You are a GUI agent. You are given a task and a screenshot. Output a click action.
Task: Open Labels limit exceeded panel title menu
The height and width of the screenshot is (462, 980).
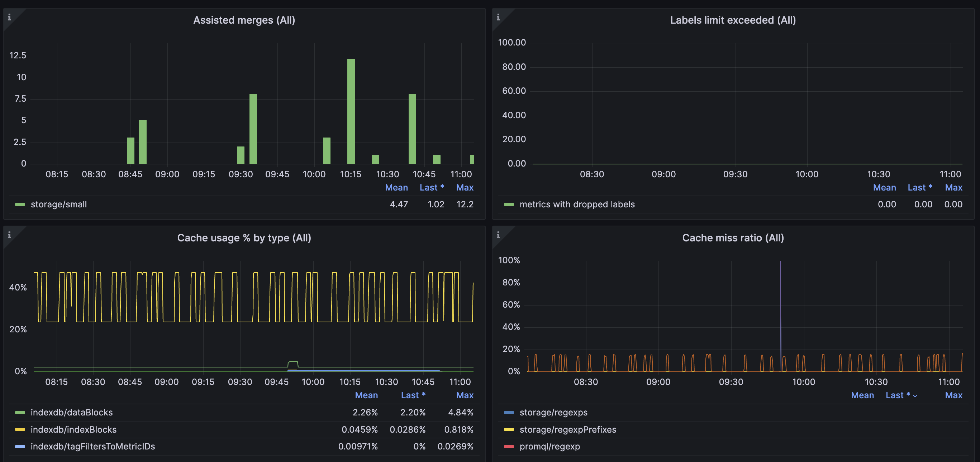coord(733,20)
